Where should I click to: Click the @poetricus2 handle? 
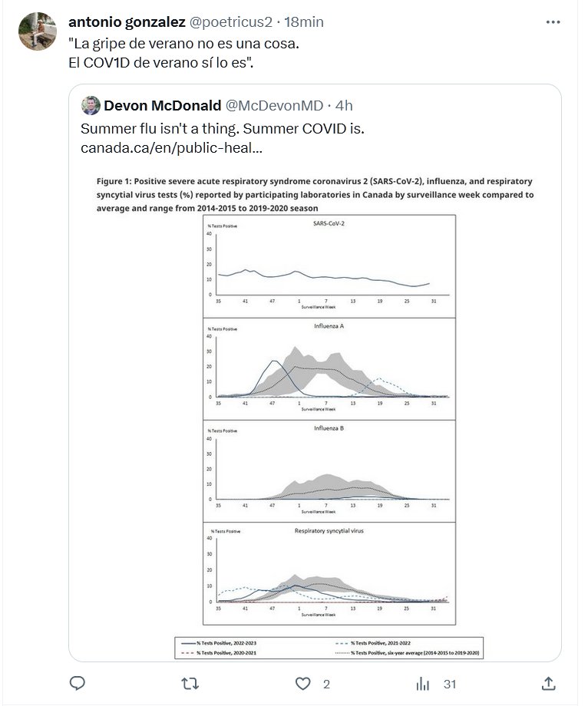click(230, 22)
